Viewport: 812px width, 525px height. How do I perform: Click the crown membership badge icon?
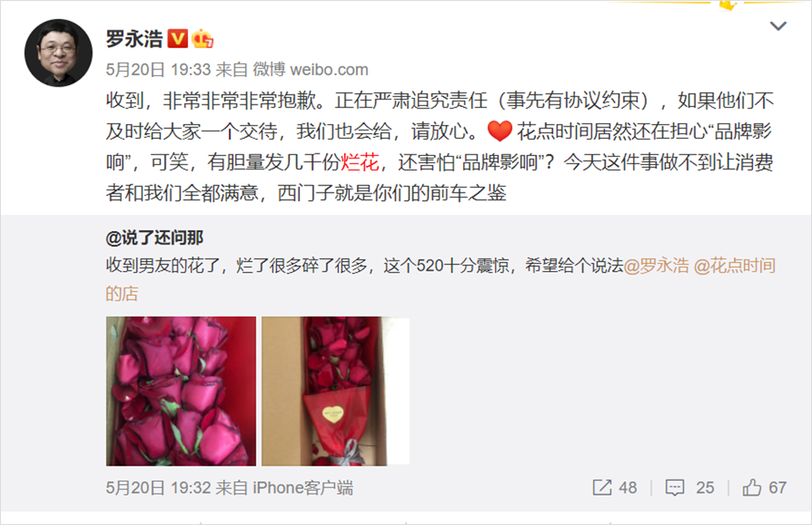[x=203, y=39]
